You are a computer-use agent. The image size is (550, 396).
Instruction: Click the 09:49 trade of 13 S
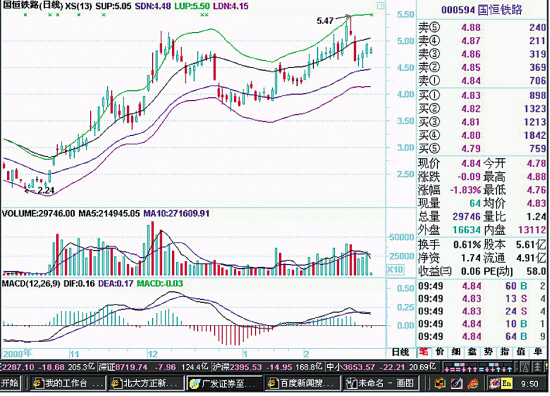(482, 299)
